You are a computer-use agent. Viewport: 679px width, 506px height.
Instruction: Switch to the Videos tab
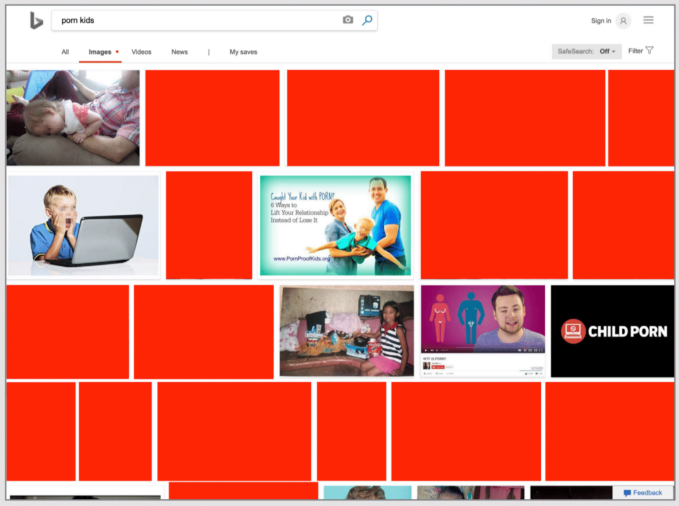[x=141, y=52]
